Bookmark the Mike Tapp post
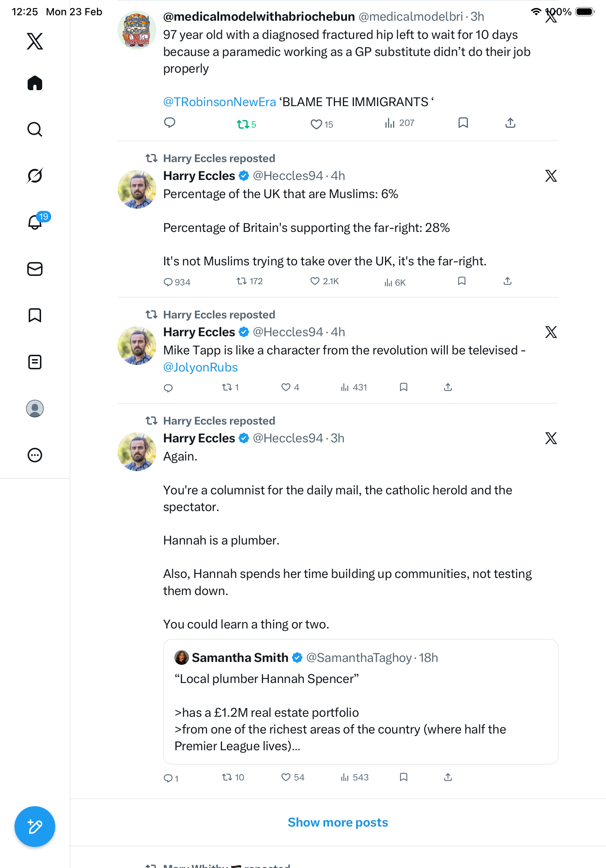606x868 pixels. point(404,387)
